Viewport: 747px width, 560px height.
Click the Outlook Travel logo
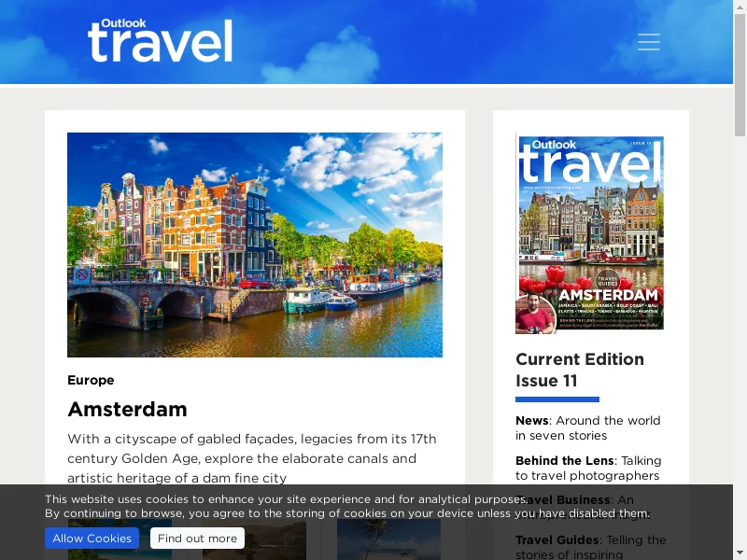coord(160,40)
